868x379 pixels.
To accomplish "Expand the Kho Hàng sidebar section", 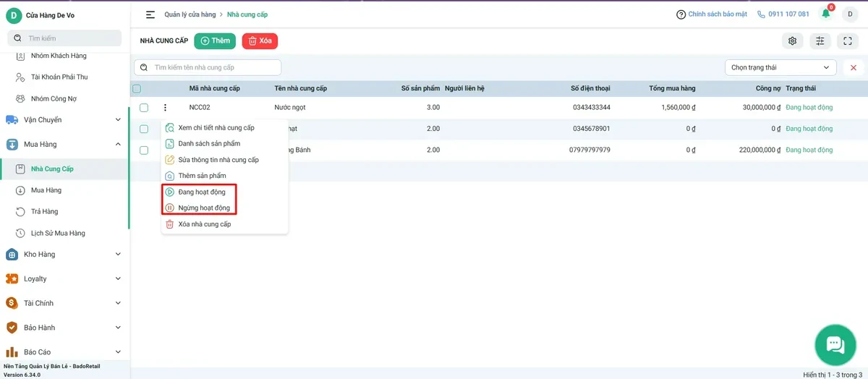I will (x=118, y=255).
